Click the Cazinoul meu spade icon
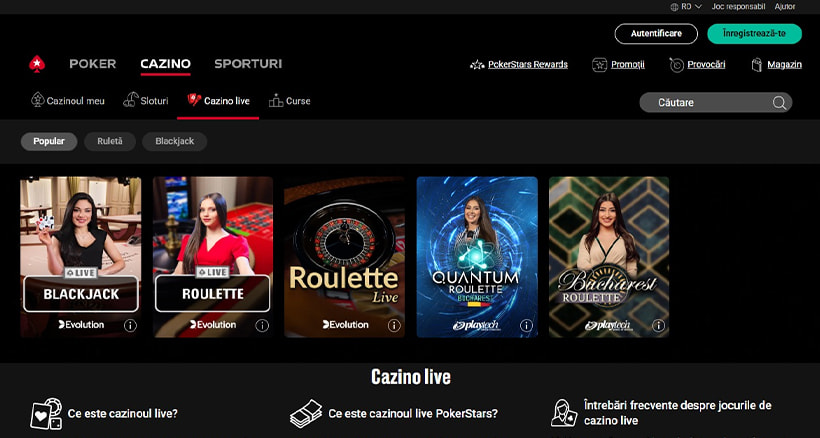 37,100
